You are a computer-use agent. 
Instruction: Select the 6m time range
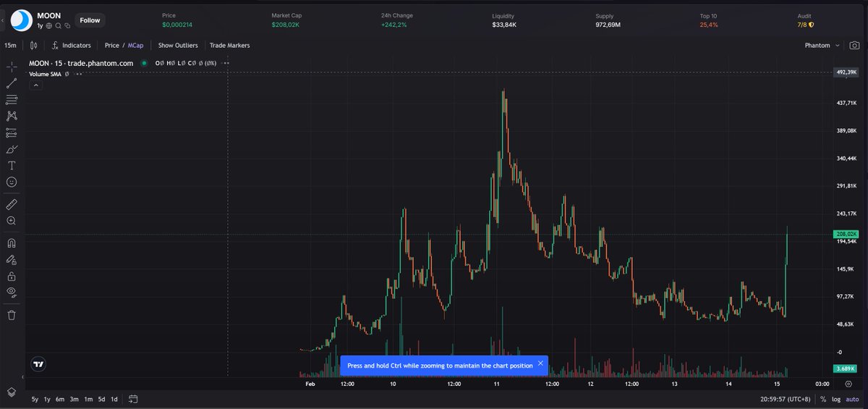60,399
